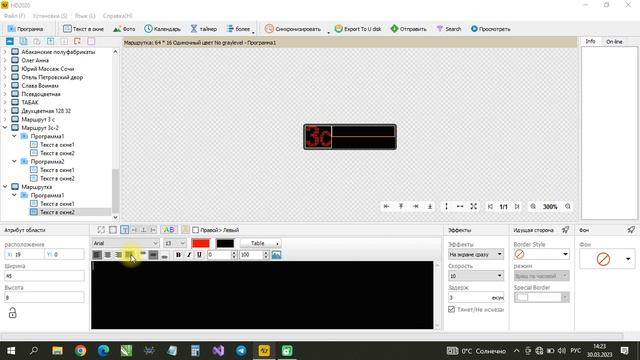640x360 pixels.
Task: Toggle the Тянет/Не исчезает checkbox
Action: (451, 309)
